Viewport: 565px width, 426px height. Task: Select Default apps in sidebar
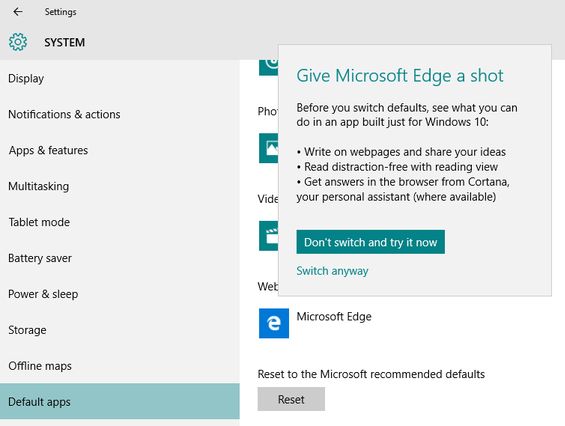point(120,401)
